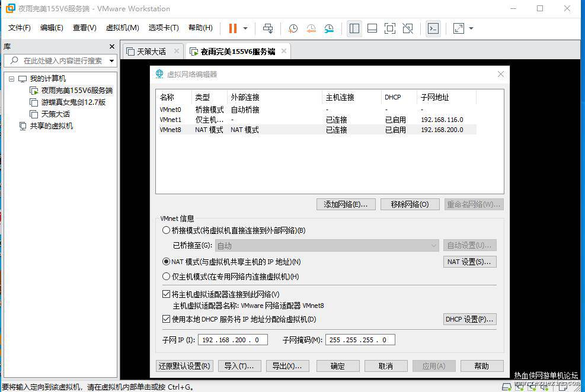Click the console view toolbar icon
Screen dimensions: 585x392
[433, 28]
